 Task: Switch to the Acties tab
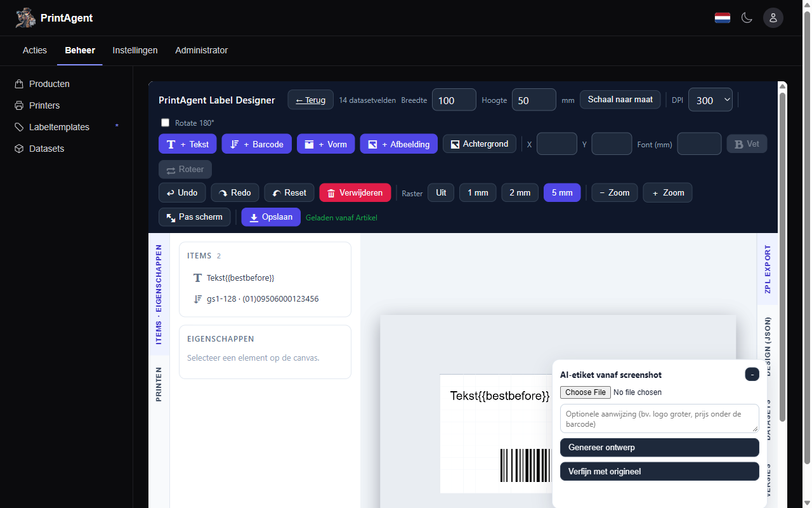point(35,50)
